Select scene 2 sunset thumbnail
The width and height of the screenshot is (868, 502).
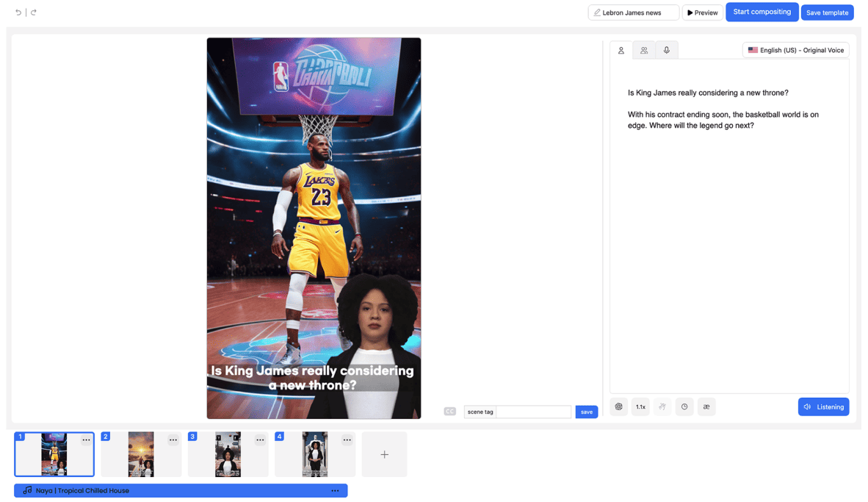click(x=141, y=454)
